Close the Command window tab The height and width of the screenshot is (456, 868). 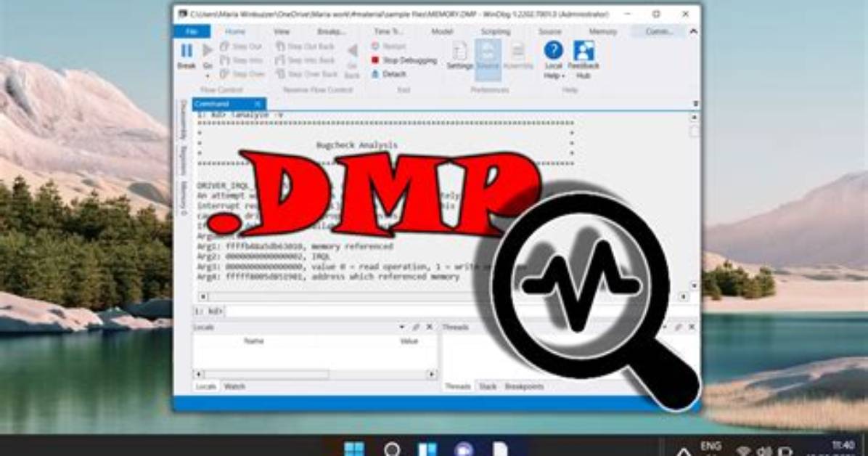258,104
